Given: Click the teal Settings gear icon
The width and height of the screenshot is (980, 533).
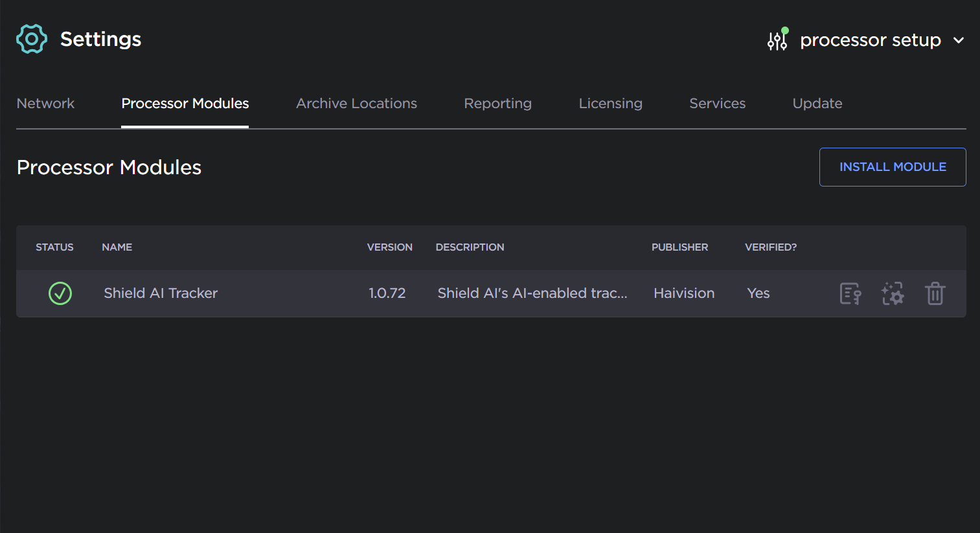Looking at the screenshot, I should click(x=32, y=40).
